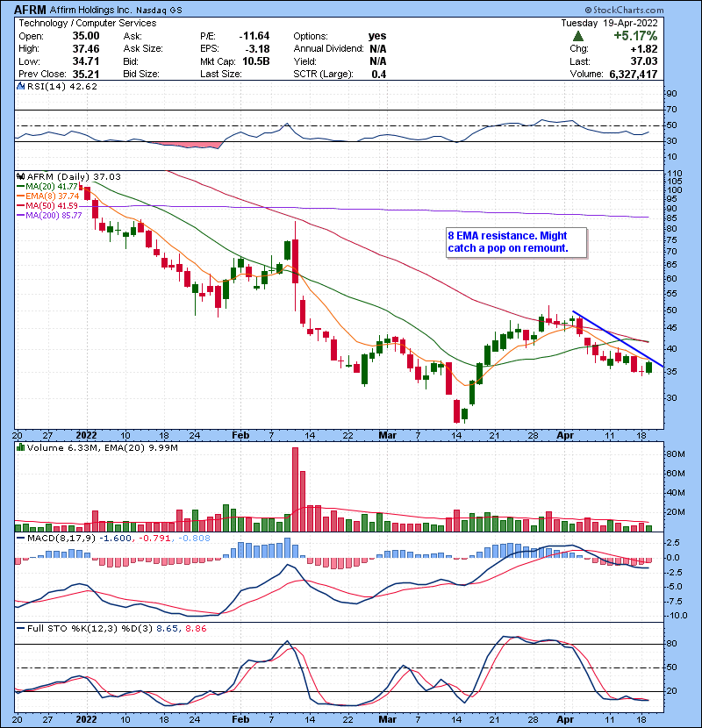Click the green up-triangle change indicator

[578, 36]
